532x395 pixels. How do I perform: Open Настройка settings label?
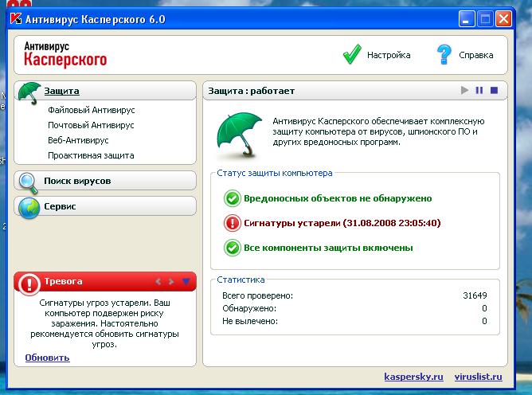point(389,55)
